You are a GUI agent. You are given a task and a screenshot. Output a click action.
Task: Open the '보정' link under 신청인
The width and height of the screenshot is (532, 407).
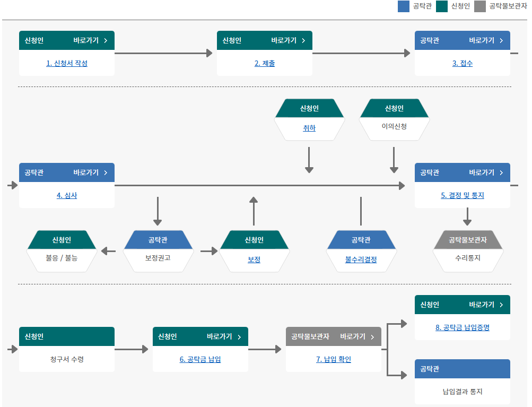pos(254,259)
